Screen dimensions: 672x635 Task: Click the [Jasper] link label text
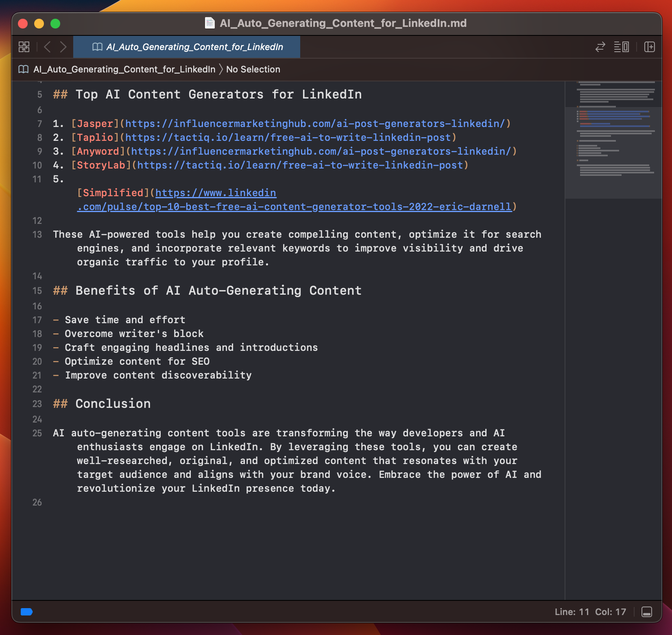(95, 124)
